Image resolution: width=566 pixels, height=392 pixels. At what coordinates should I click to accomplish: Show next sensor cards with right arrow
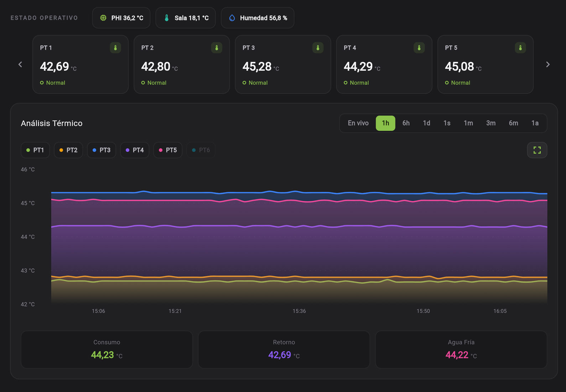point(548,64)
